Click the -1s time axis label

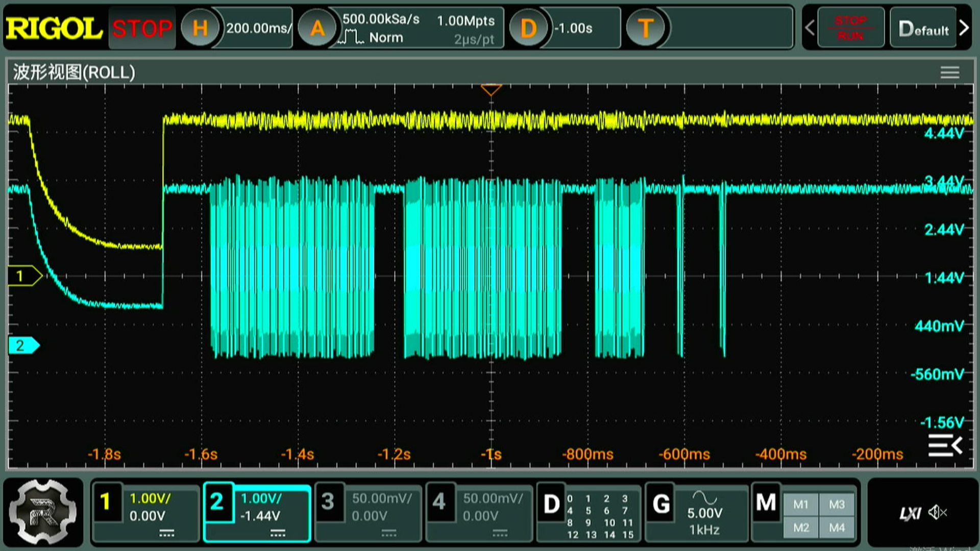tap(491, 454)
